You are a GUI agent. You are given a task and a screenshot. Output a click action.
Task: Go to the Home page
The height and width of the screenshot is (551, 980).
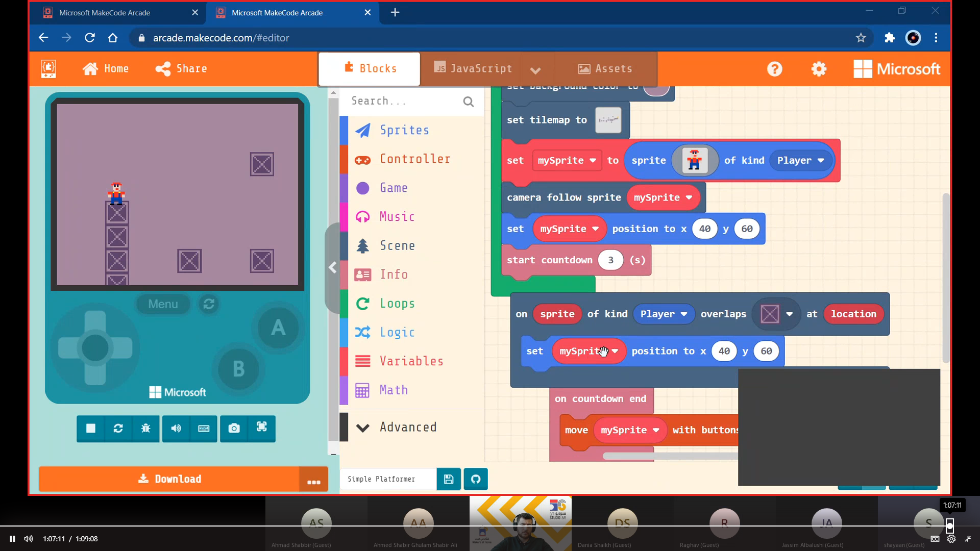click(106, 69)
